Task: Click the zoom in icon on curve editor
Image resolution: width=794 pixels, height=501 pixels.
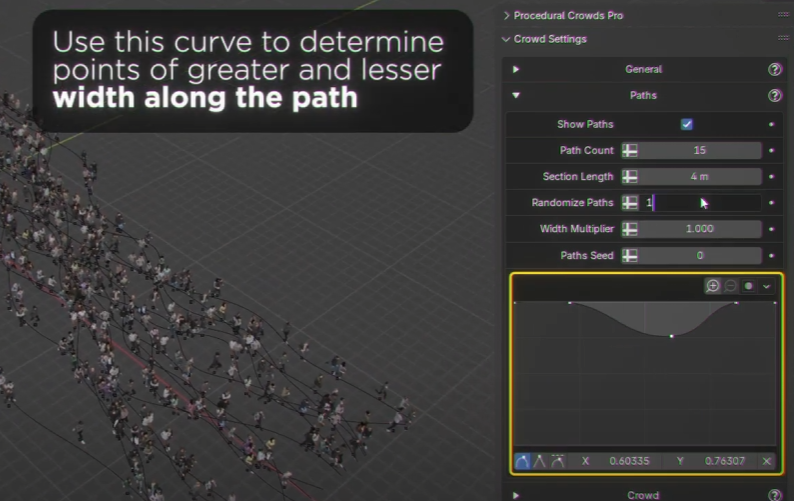Action: click(x=713, y=286)
